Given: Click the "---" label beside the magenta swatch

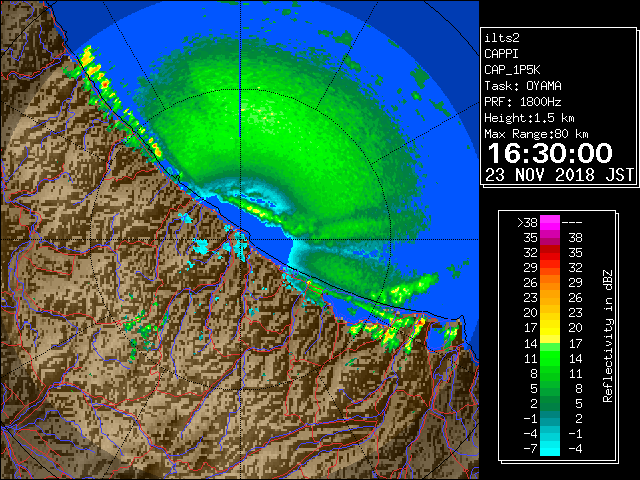Looking at the screenshot, I should (572, 222).
